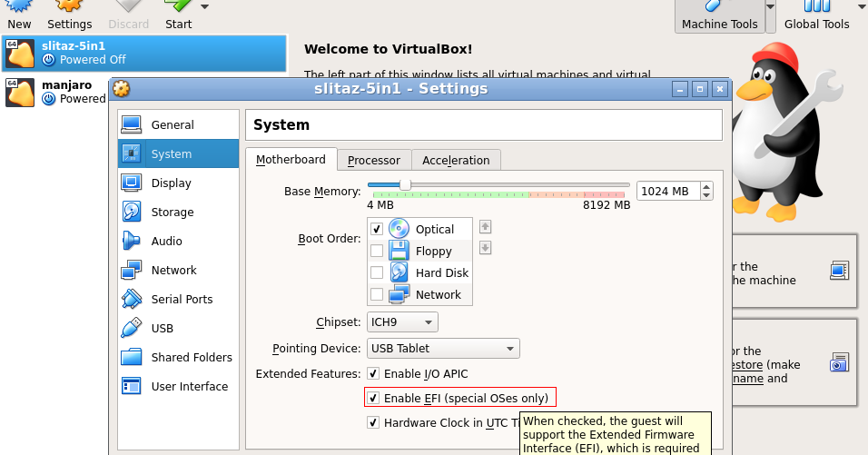The height and width of the screenshot is (455, 868).
Task: Click the New toolbar button in VirtualBox Manager
Action: 19,15
